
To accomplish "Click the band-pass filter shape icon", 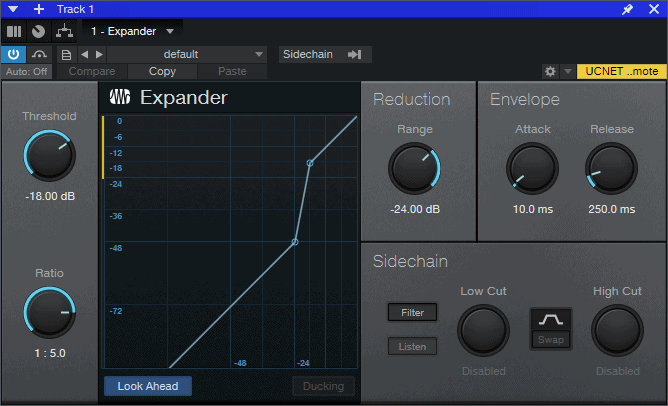I will point(551,320).
